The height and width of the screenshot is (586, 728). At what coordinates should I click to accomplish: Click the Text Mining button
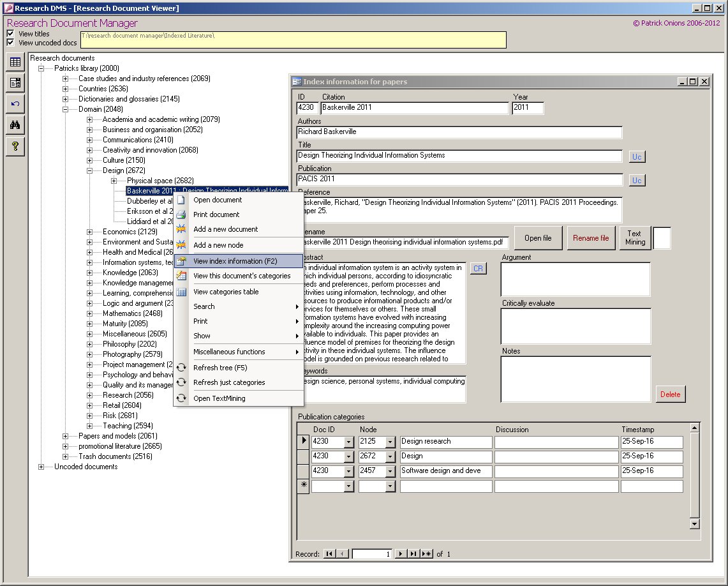[x=635, y=238]
